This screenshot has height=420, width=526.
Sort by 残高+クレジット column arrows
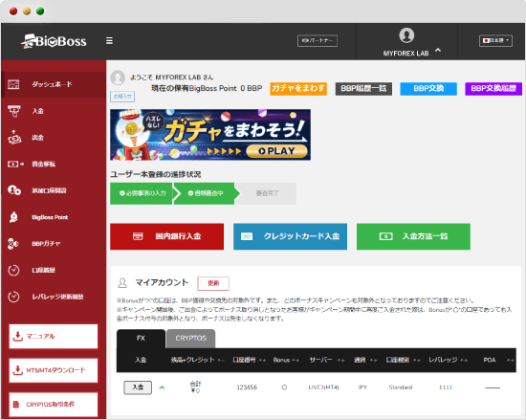click(221, 360)
